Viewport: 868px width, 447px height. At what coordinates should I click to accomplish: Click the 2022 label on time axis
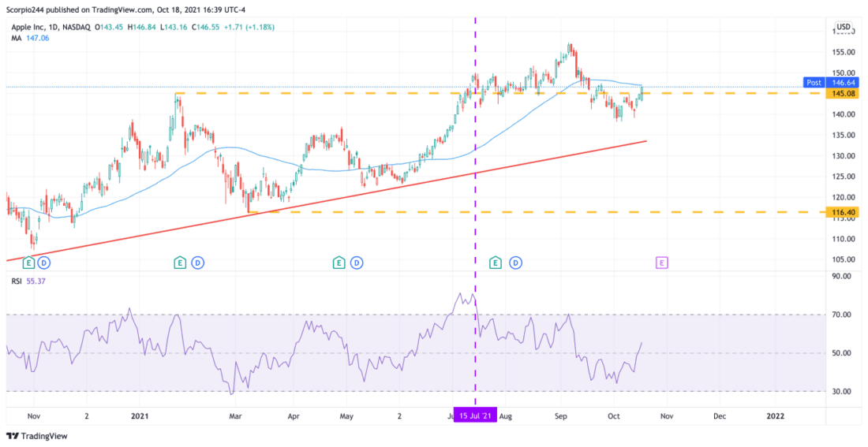(x=773, y=414)
